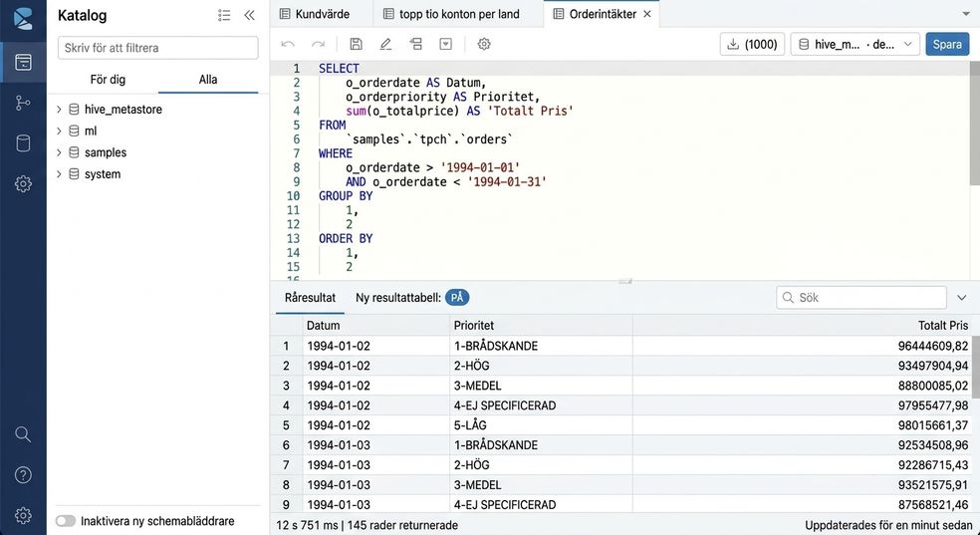Screen dimensions: 980x535
Task: Select the 96444609,82 value cell
Action: coord(803,346)
